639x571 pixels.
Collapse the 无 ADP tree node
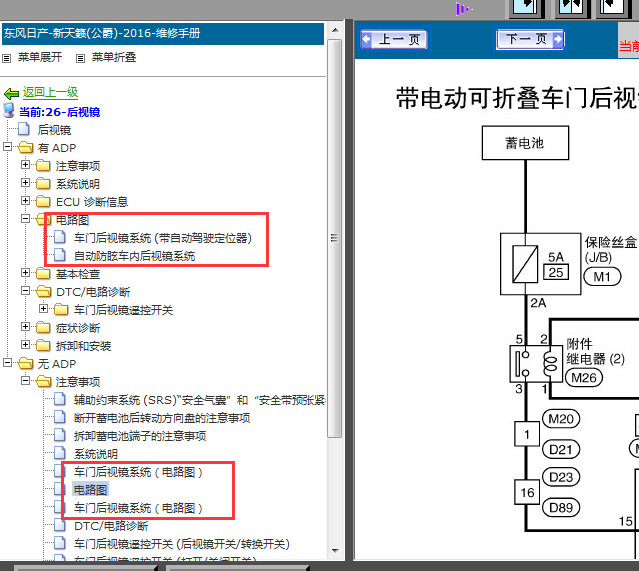(x=7, y=362)
